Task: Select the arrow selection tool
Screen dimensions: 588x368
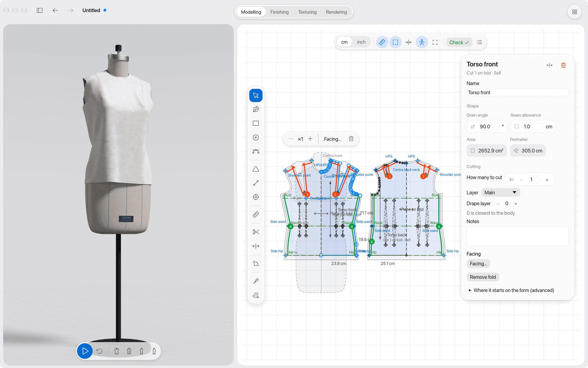Action: coord(256,95)
